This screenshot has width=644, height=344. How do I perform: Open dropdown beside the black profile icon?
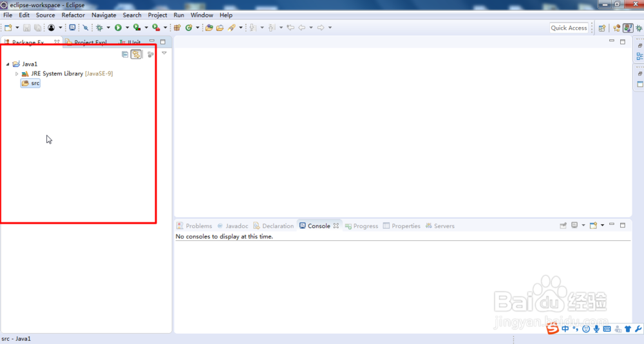point(61,28)
